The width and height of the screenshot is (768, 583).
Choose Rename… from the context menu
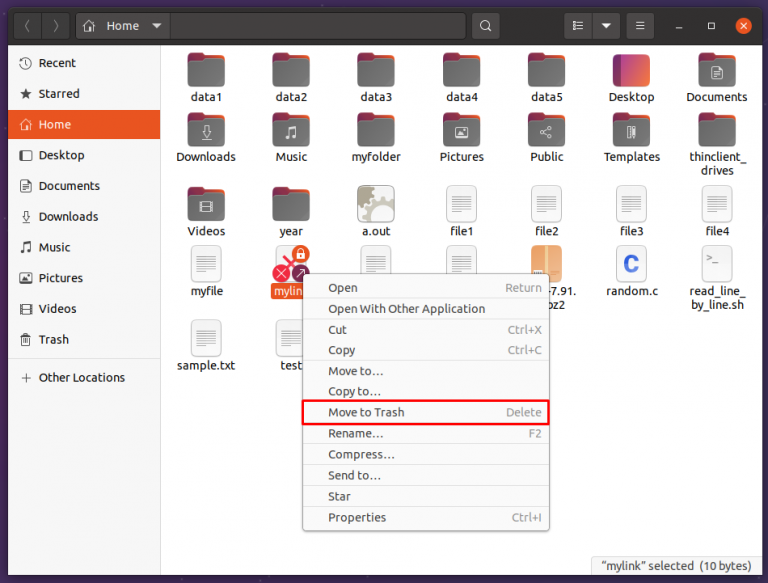pos(425,434)
